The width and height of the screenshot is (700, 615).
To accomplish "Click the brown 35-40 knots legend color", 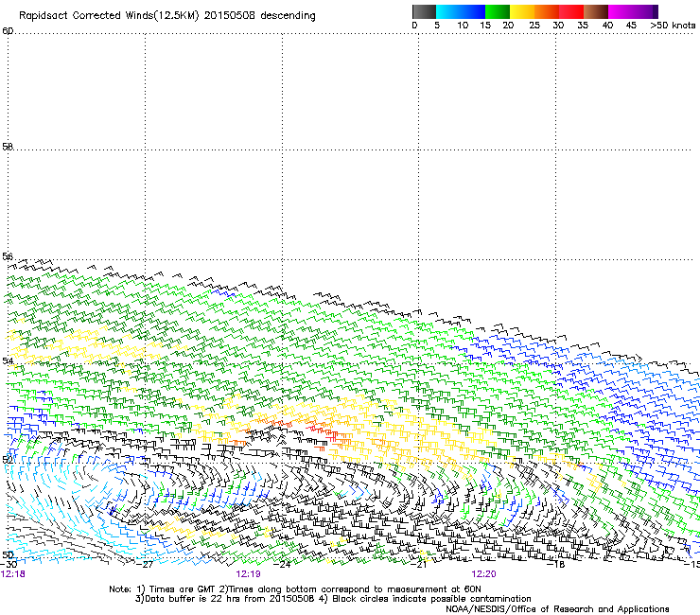I will (596, 11).
